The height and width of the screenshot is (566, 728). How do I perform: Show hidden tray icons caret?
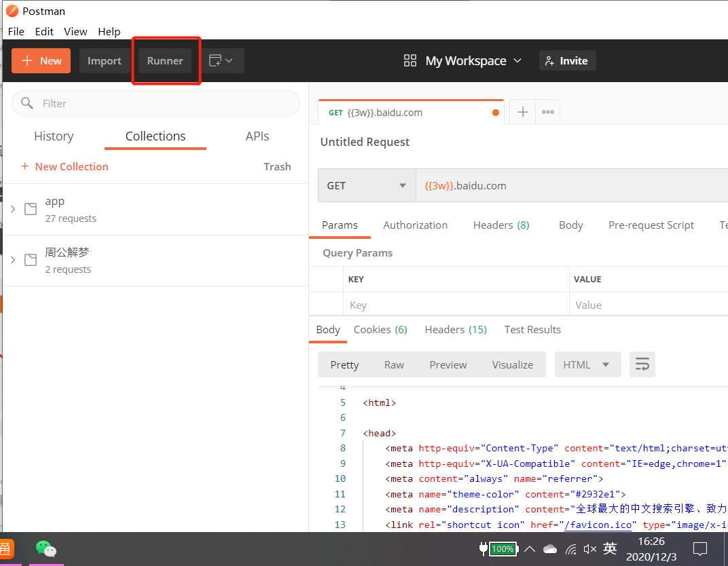(x=530, y=549)
